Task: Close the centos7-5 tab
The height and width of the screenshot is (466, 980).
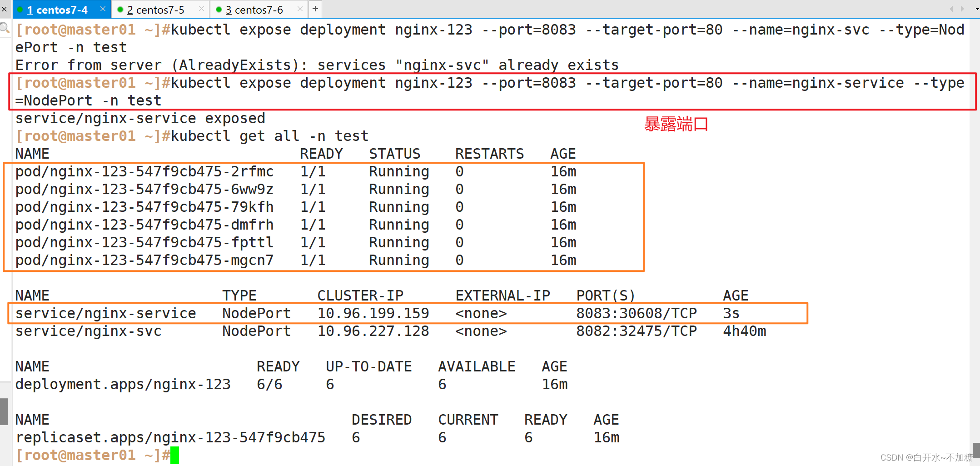Action: pos(202,9)
